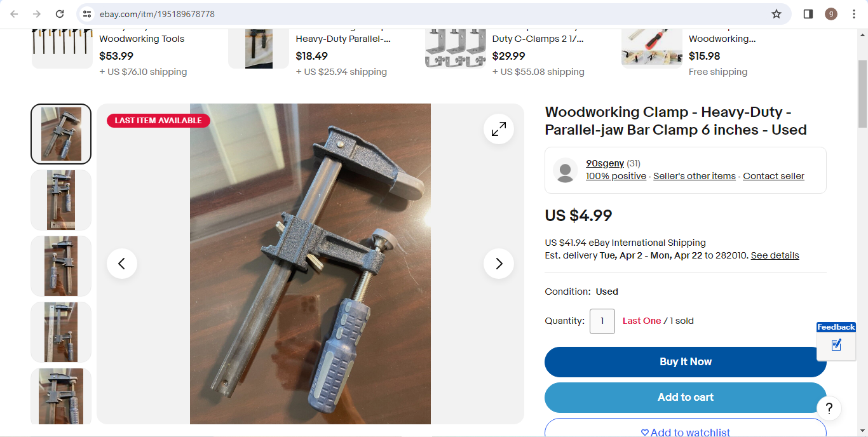Click the Buy It Now button
Viewport: 868px width, 437px height.
click(686, 362)
